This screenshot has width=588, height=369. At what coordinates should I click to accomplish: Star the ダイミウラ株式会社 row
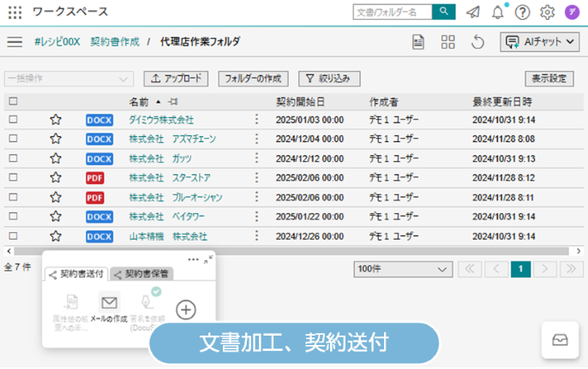(x=56, y=120)
